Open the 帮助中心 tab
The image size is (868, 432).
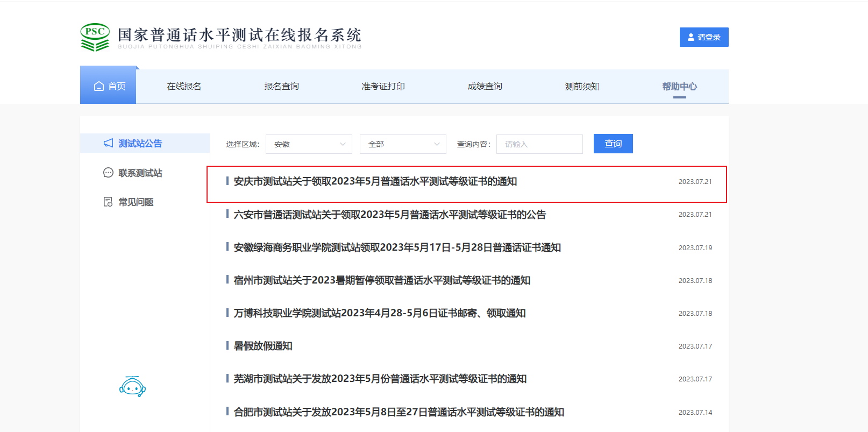(x=679, y=86)
